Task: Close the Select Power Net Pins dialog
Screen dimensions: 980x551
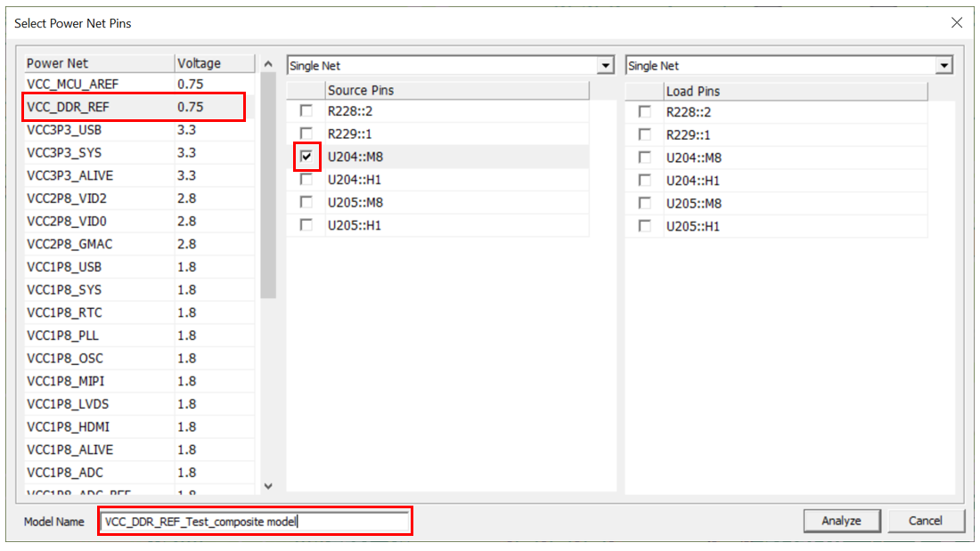Action: pos(957,23)
